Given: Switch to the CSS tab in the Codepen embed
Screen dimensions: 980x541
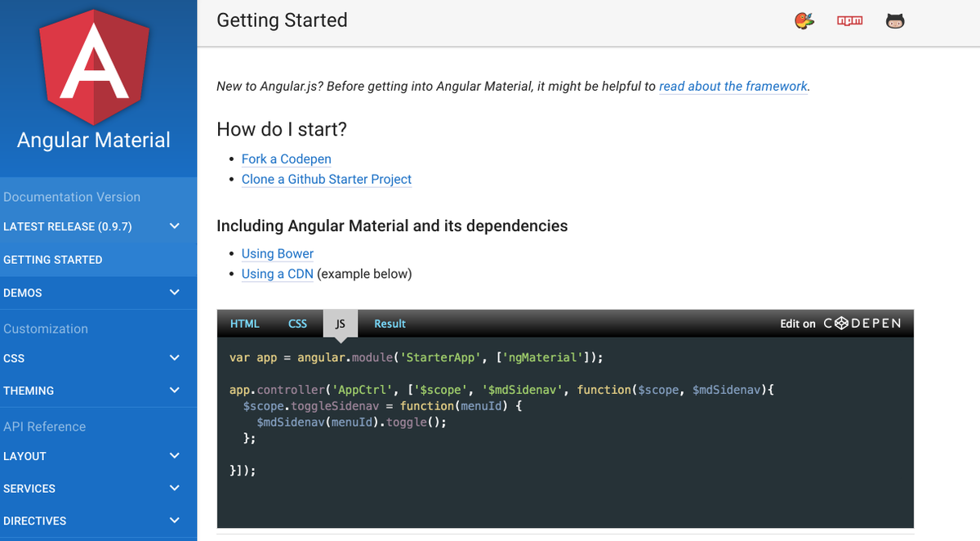Looking at the screenshot, I should click(x=297, y=324).
